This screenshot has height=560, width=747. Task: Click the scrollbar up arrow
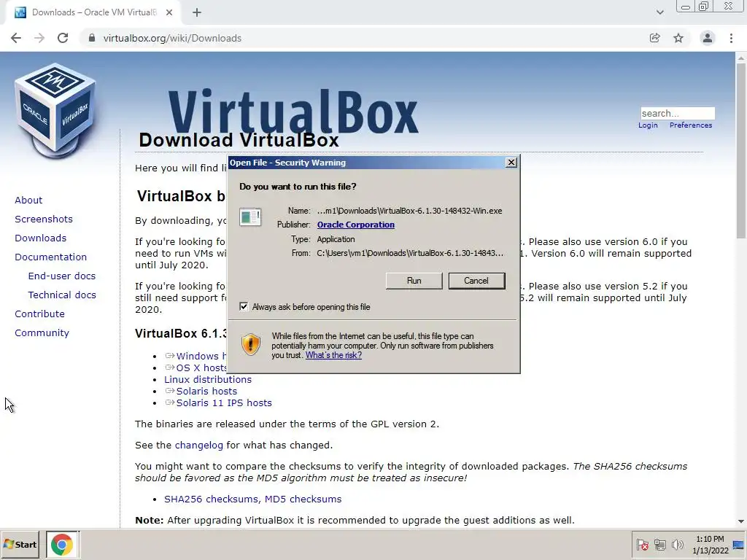pos(741,58)
